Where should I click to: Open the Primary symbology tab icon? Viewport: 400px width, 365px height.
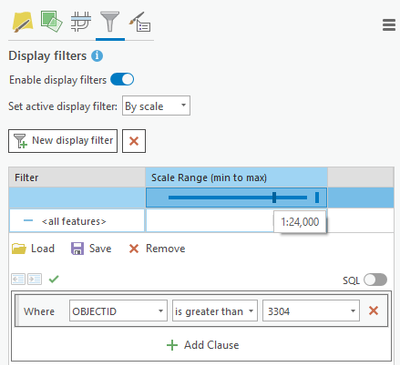[x=23, y=22]
